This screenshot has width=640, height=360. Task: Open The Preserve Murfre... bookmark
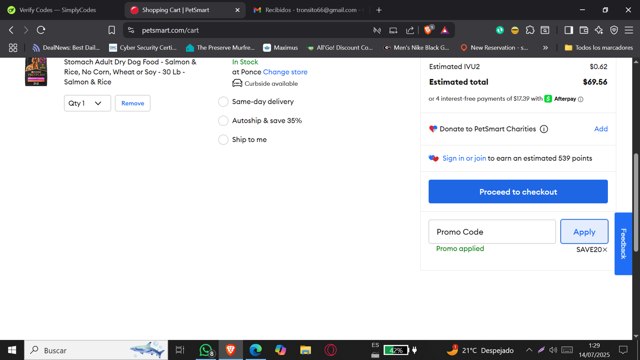pos(220,48)
